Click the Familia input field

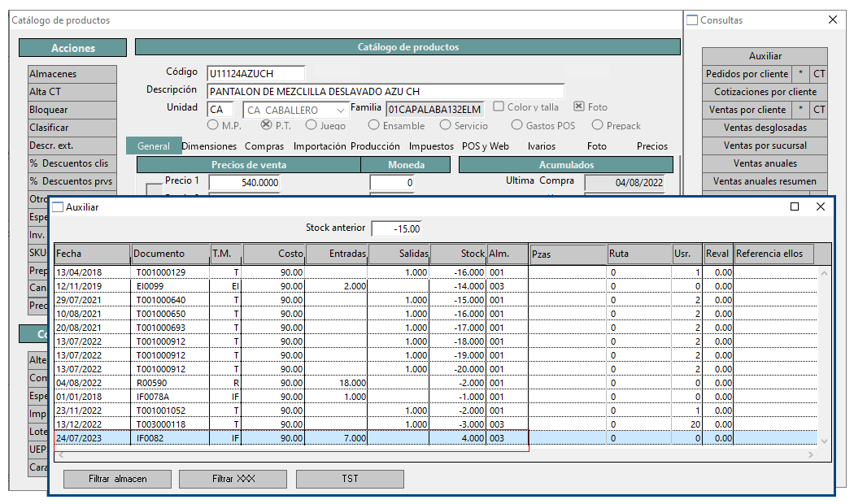(434, 110)
